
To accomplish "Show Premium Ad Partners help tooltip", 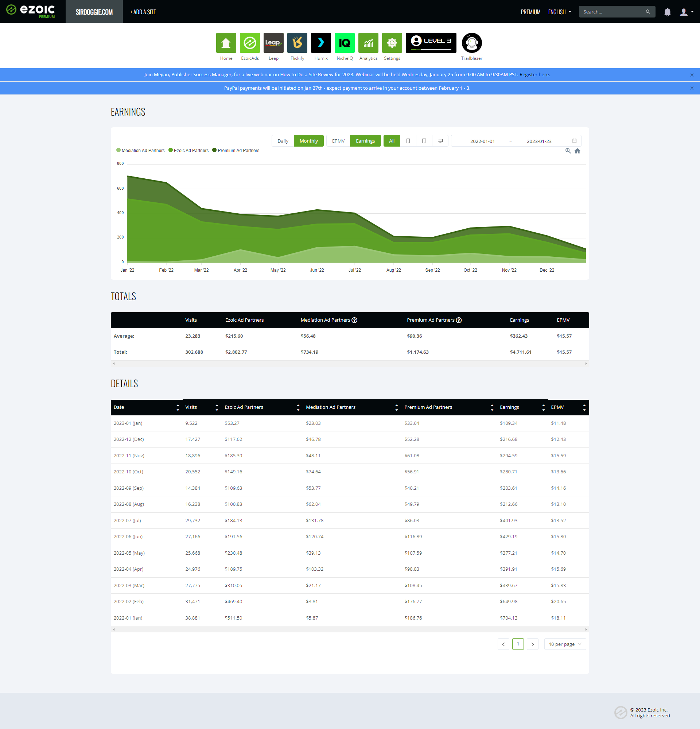I will [x=459, y=320].
